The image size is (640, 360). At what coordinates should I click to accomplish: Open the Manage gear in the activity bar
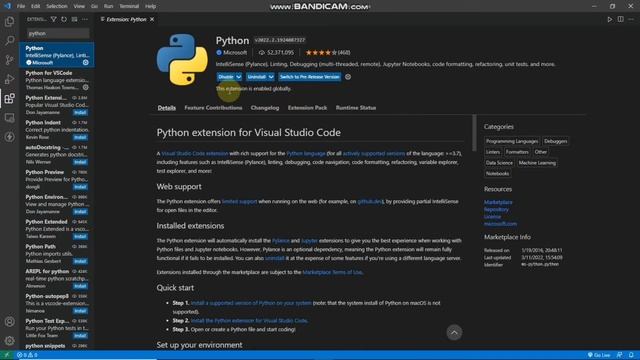(9, 340)
